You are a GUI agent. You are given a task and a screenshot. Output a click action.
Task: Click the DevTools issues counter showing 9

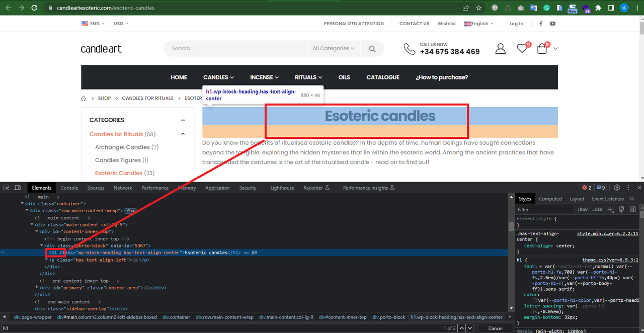(x=601, y=188)
